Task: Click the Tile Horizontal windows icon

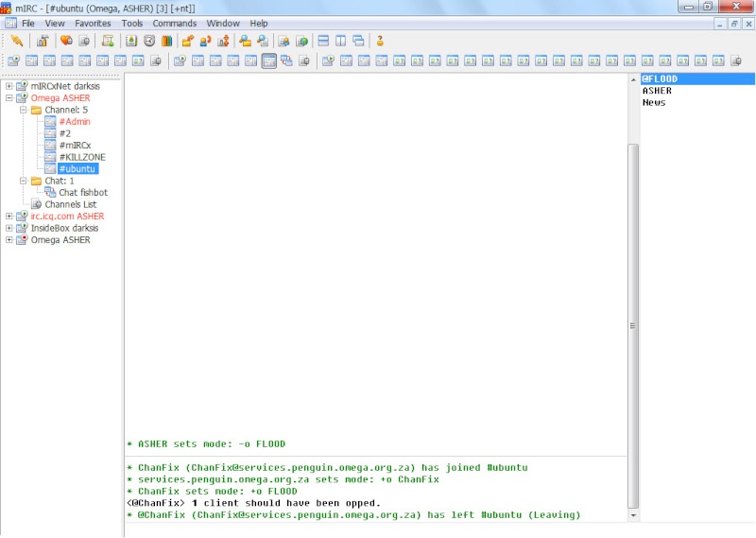Action: (323, 41)
